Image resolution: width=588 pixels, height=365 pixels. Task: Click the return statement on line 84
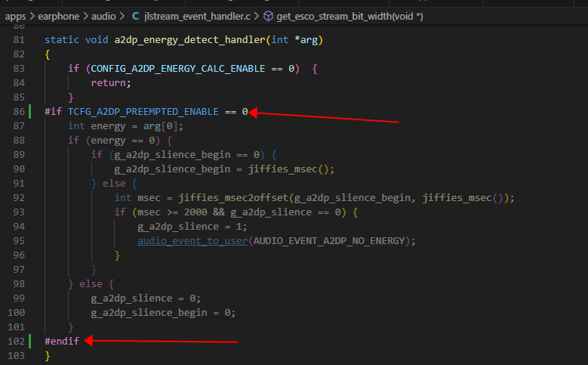click(x=111, y=83)
